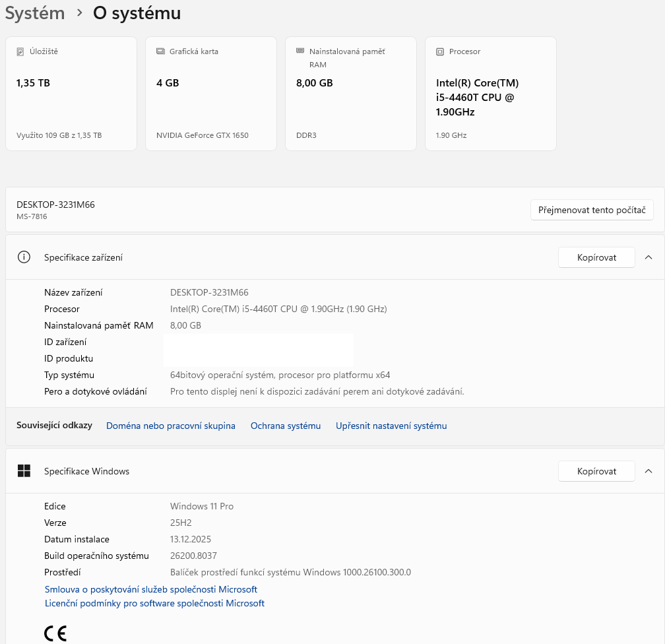The image size is (665, 644).
Task: Click the storage disk icon in Úložiště card
Action: [20, 51]
